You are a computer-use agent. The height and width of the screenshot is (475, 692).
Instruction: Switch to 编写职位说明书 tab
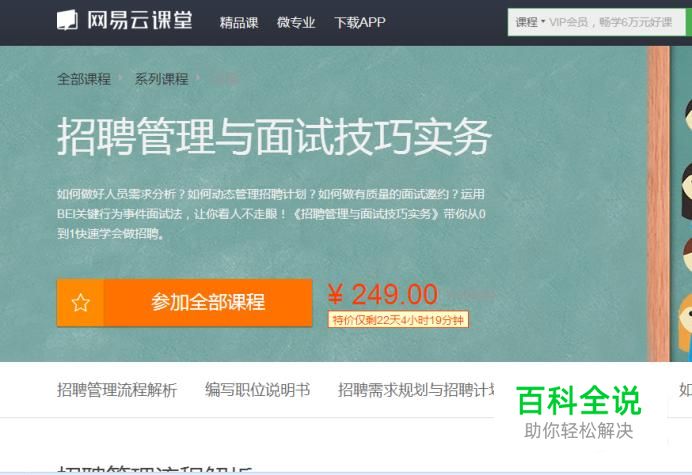[257, 390]
